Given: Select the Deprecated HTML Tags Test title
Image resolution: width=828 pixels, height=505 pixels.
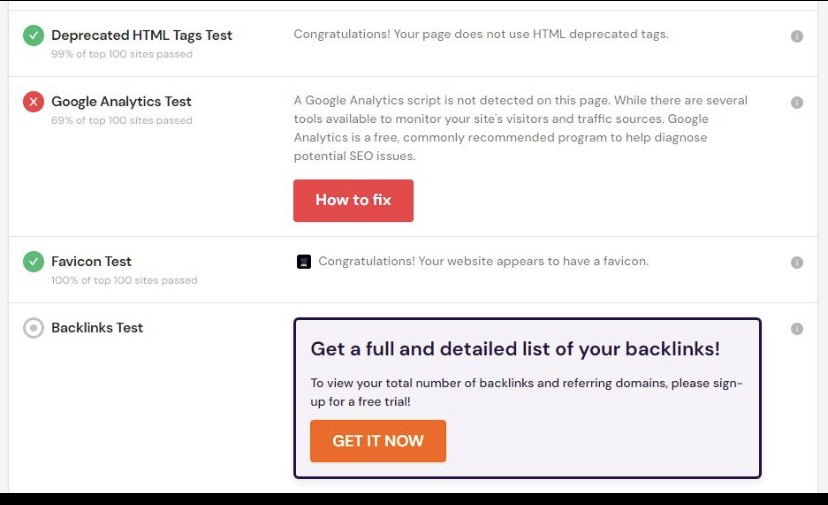Looking at the screenshot, I should coord(142,35).
